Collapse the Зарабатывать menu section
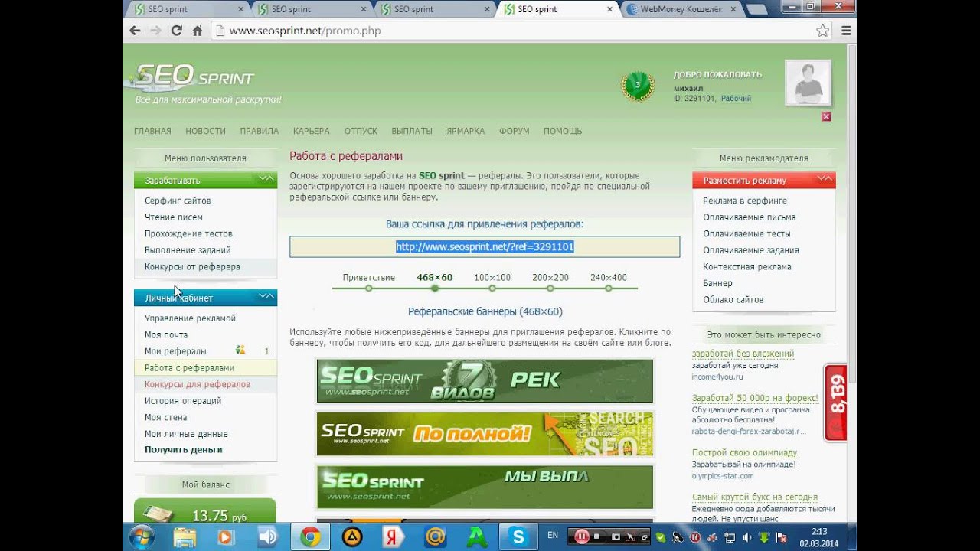The width and height of the screenshot is (980, 551). coord(266,179)
